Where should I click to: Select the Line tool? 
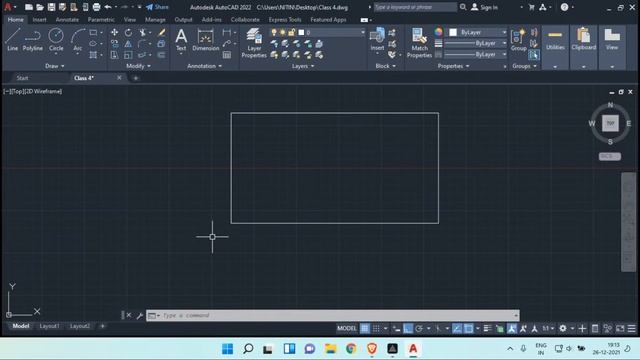tap(12, 40)
